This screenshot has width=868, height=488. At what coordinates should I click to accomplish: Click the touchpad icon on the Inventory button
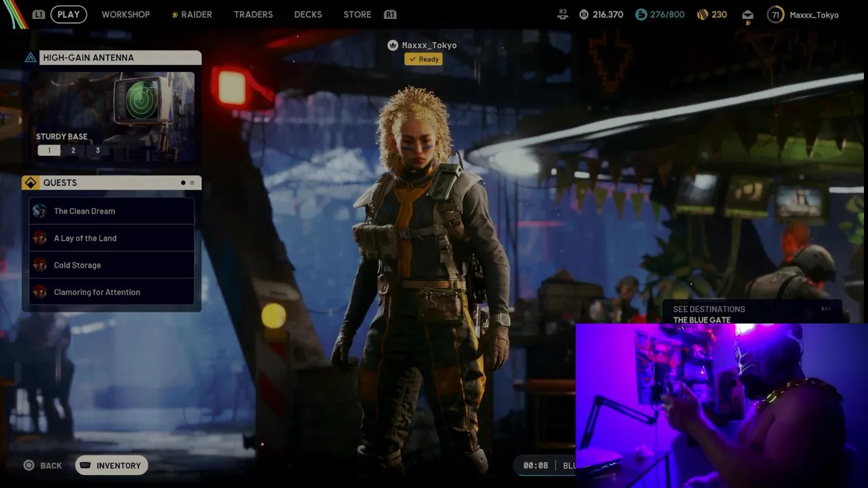pos(85,466)
